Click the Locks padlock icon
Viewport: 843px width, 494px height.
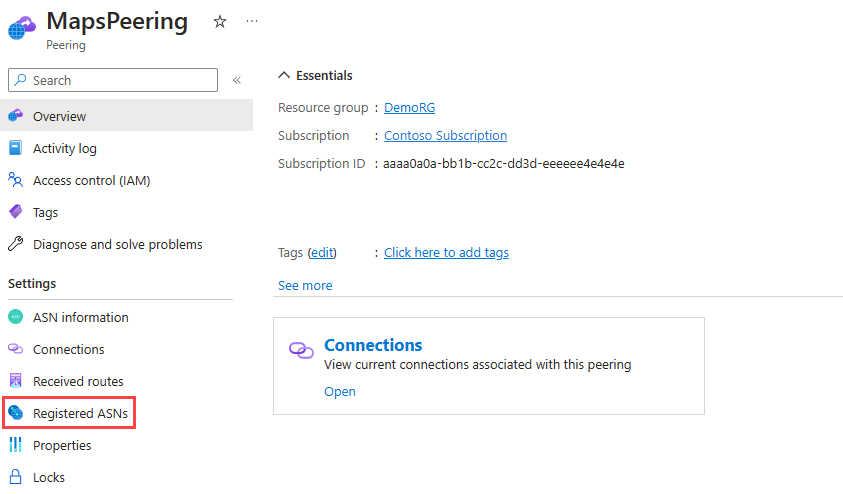16,477
